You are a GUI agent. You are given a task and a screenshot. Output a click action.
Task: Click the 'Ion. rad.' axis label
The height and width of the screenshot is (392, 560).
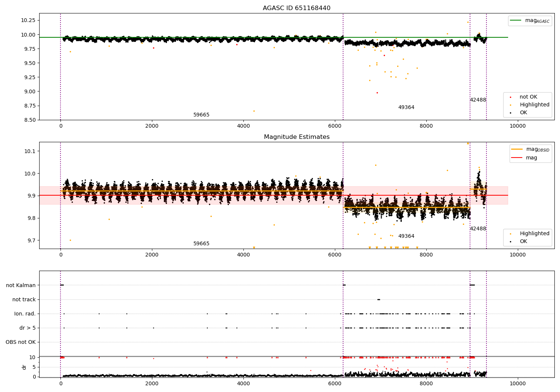pos(25,314)
